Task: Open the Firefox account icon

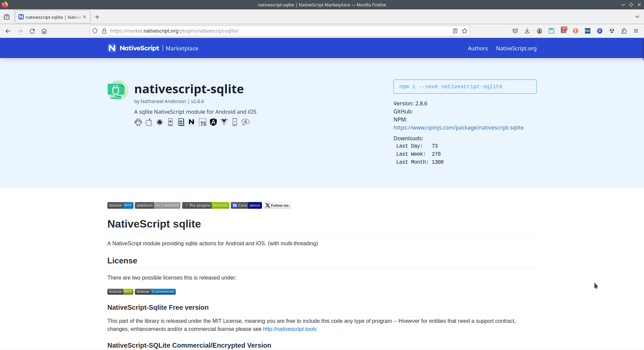Action: tap(539, 31)
